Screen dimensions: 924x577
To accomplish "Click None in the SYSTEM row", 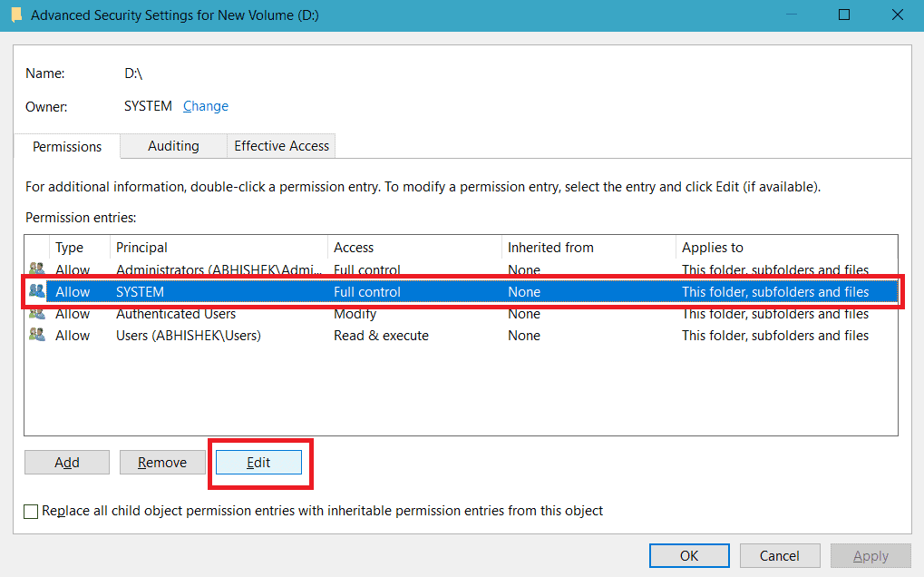I will coord(524,292).
